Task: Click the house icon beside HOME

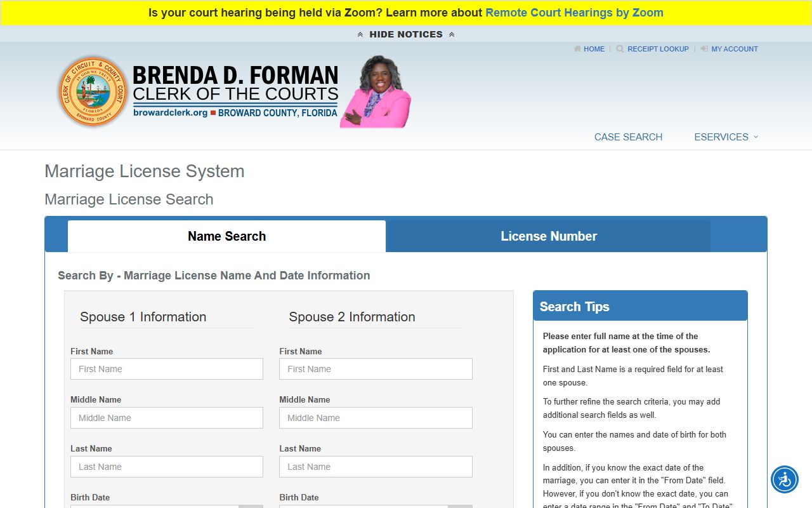Action: point(577,49)
